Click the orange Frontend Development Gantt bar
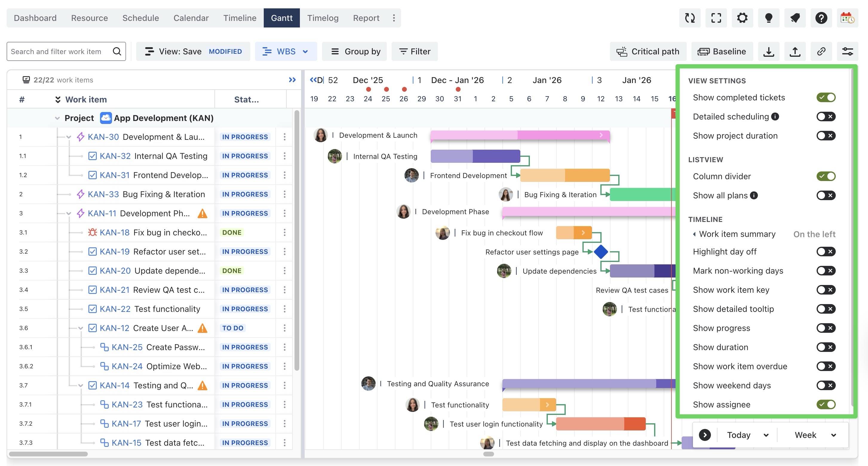 click(565, 175)
